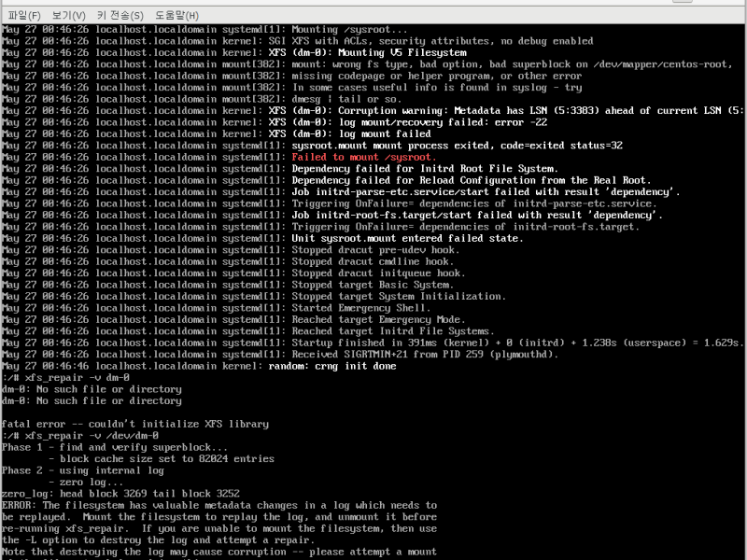The image size is (747, 560).
Task: Open the 키 전송(S) menu
Action: pos(120,15)
